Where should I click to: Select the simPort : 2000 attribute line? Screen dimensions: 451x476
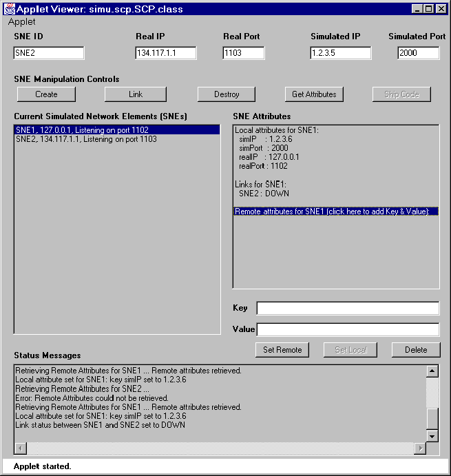point(264,148)
